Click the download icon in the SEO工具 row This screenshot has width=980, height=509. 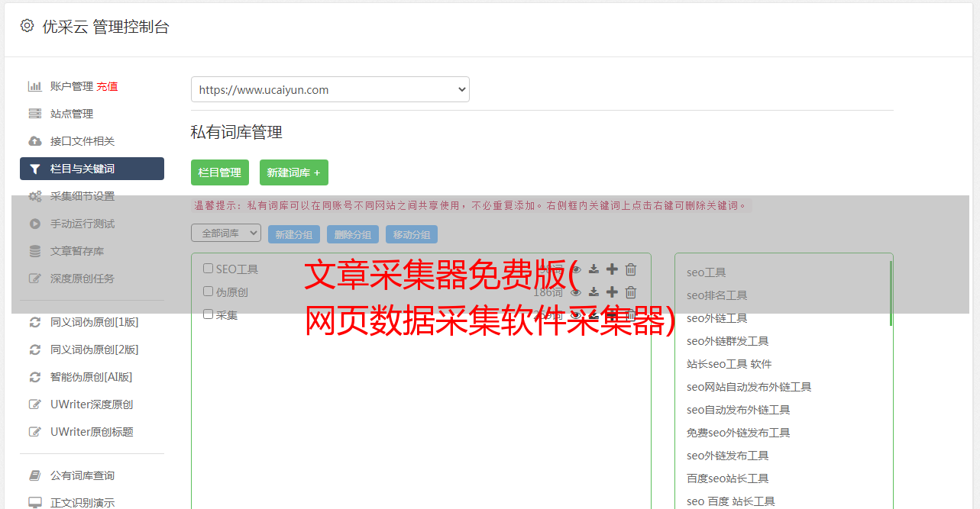pyautogui.click(x=593, y=269)
